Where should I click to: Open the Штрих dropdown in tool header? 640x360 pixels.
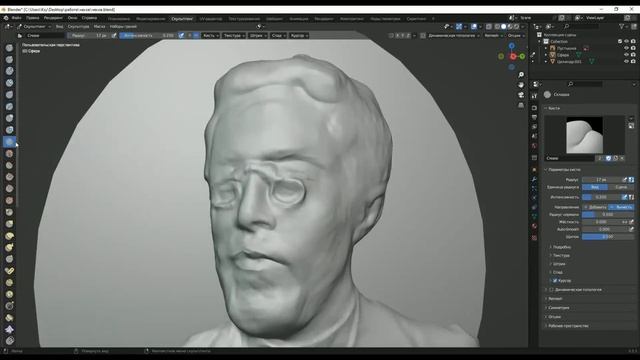tap(258, 36)
